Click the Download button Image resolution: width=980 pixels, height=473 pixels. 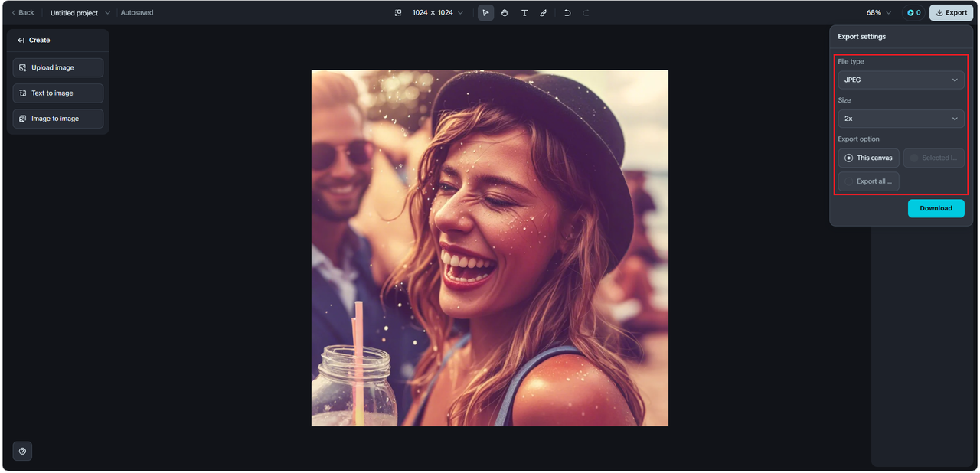[x=936, y=208]
